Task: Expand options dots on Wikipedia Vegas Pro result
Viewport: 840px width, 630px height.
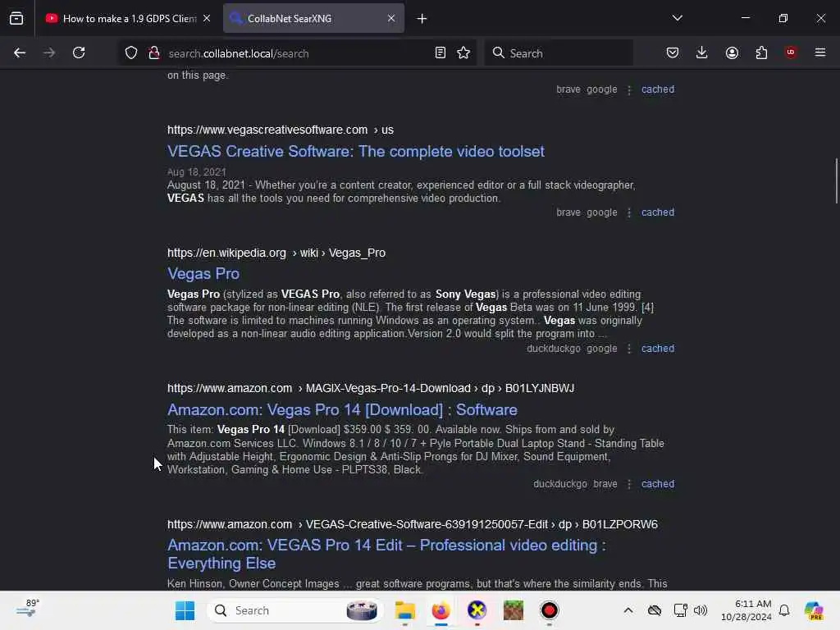Action: [x=629, y=349]
